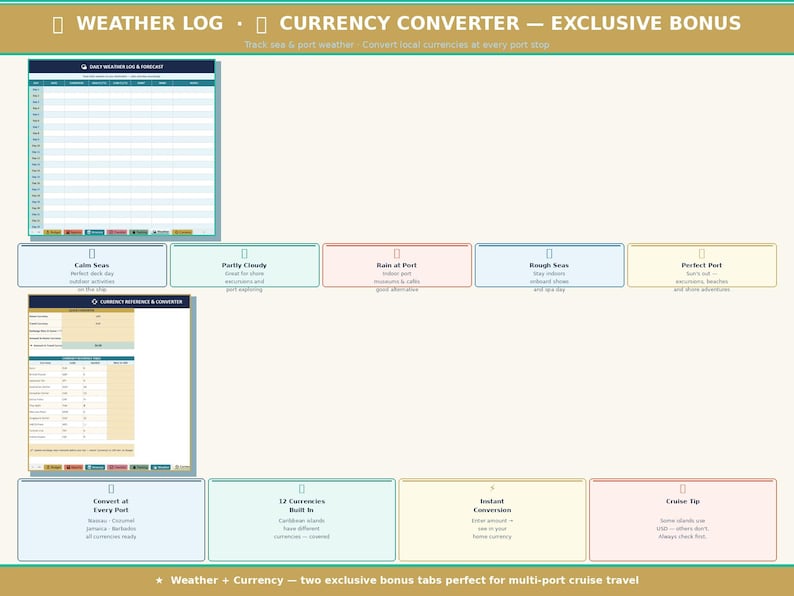Switch to Weather tab in weather log sheet
This screenshot has height=596, width=794.
point(161,232)
